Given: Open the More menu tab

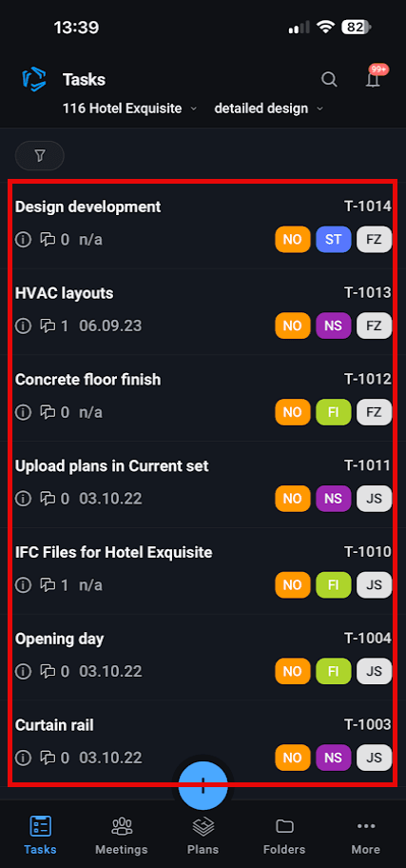Looking at the screenshot, I should coord(366,835).
